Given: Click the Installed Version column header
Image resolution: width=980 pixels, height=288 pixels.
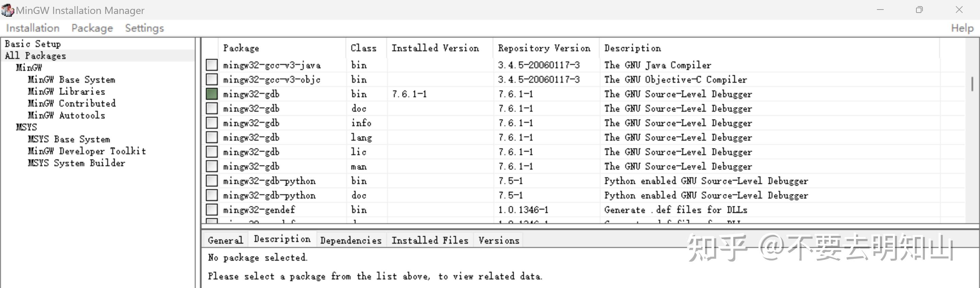Looking at the screenshot, I should click(440, 48).
